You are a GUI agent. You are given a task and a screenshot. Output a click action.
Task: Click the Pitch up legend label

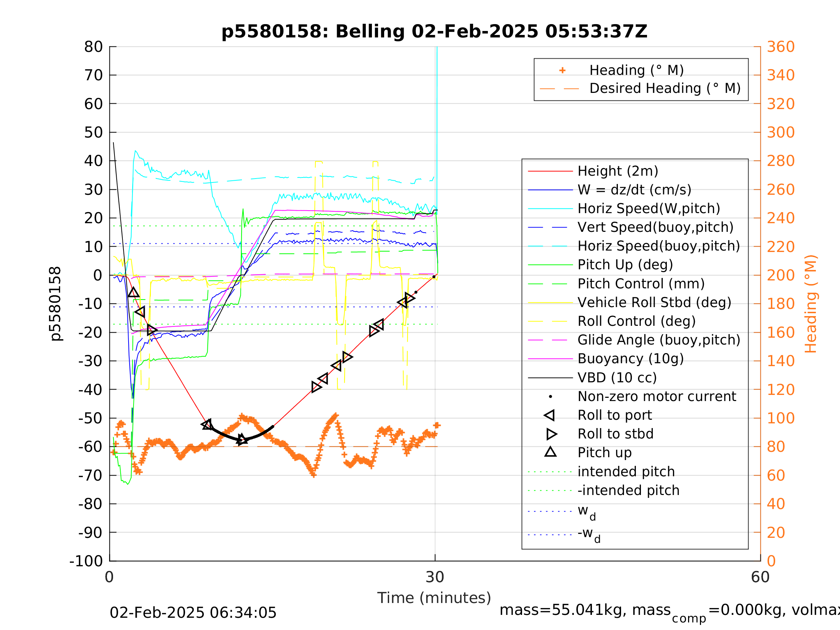coord(605,452)
